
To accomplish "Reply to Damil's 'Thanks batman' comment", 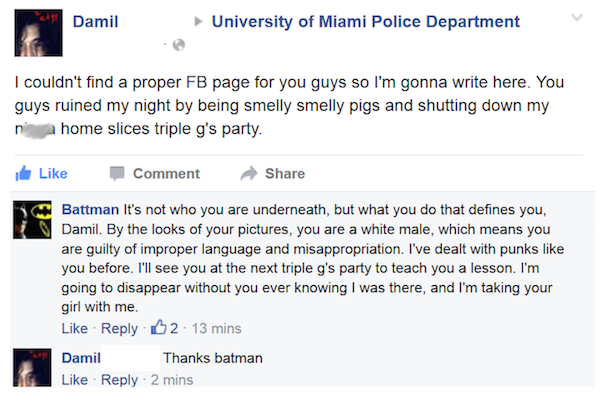I will [119, 380].
